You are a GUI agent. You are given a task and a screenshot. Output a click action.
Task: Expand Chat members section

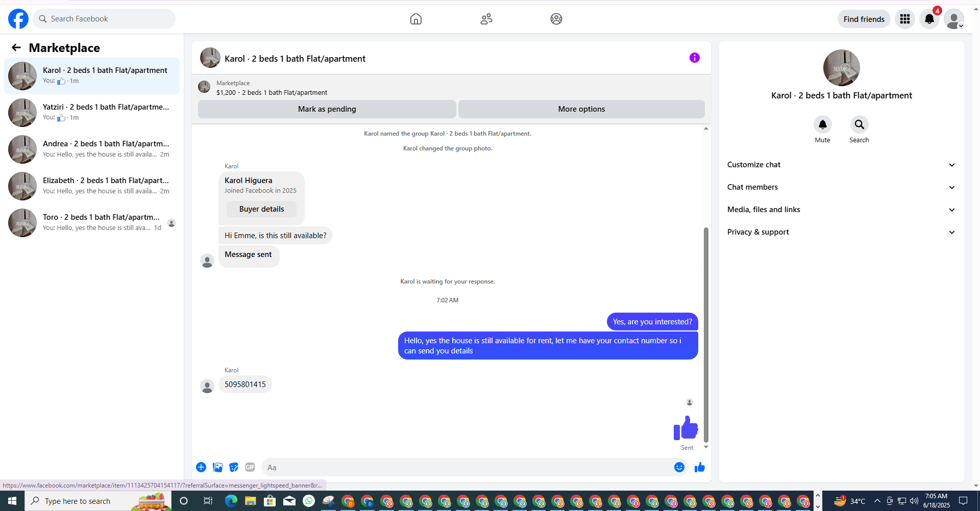pyautogui.click(x=841, y=187)
